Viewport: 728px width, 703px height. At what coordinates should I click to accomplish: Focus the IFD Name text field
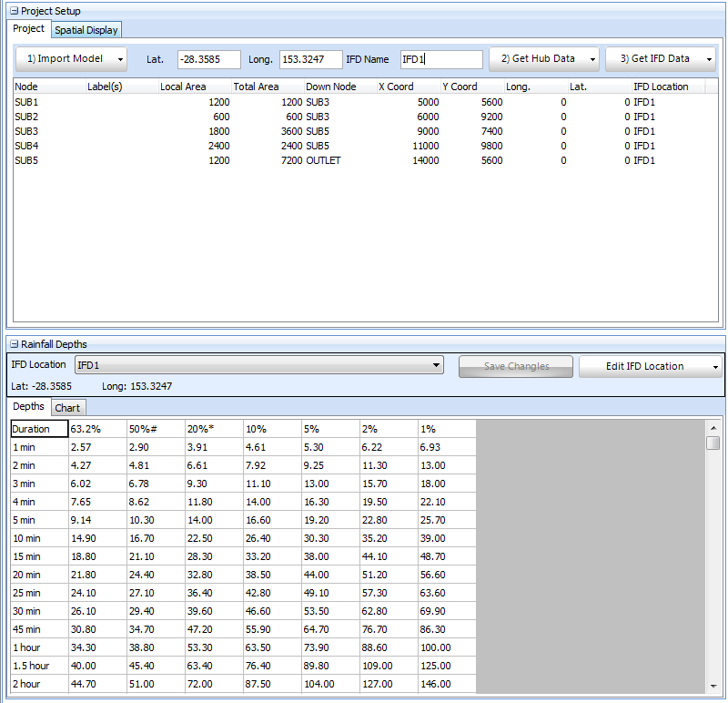click(440, 59)
